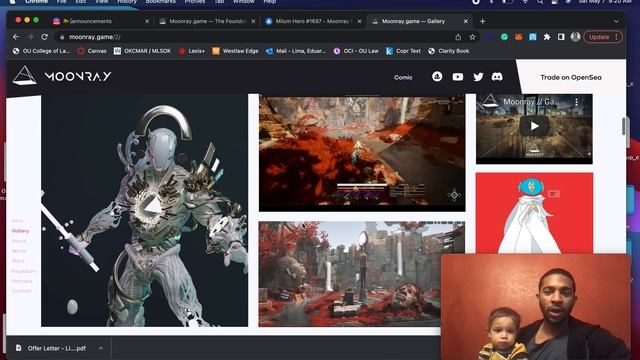
Task: Open the View menu in menu bar
Action: coord(102,2)
